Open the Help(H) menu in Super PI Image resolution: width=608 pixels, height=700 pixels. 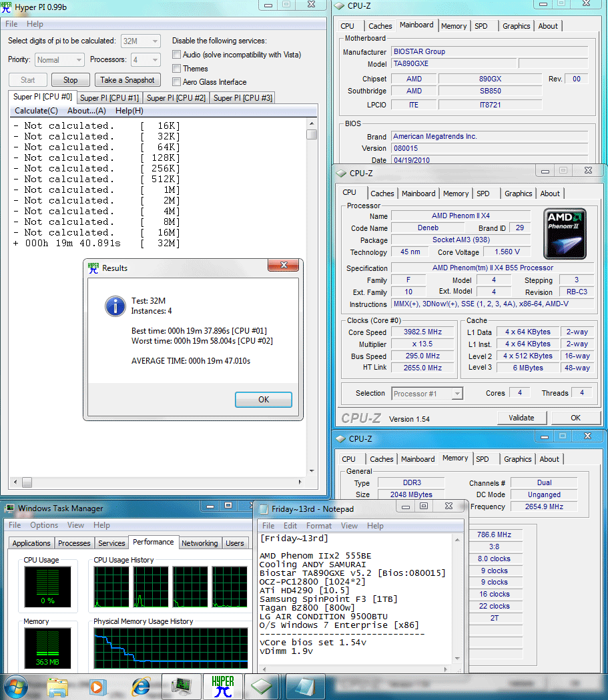pos(129,111)
